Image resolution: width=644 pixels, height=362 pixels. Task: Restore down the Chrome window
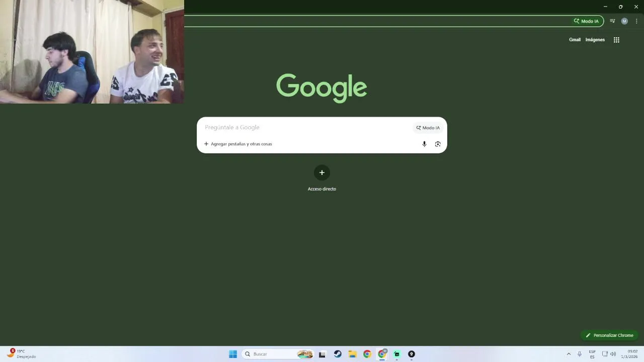[x=620, y=7]
